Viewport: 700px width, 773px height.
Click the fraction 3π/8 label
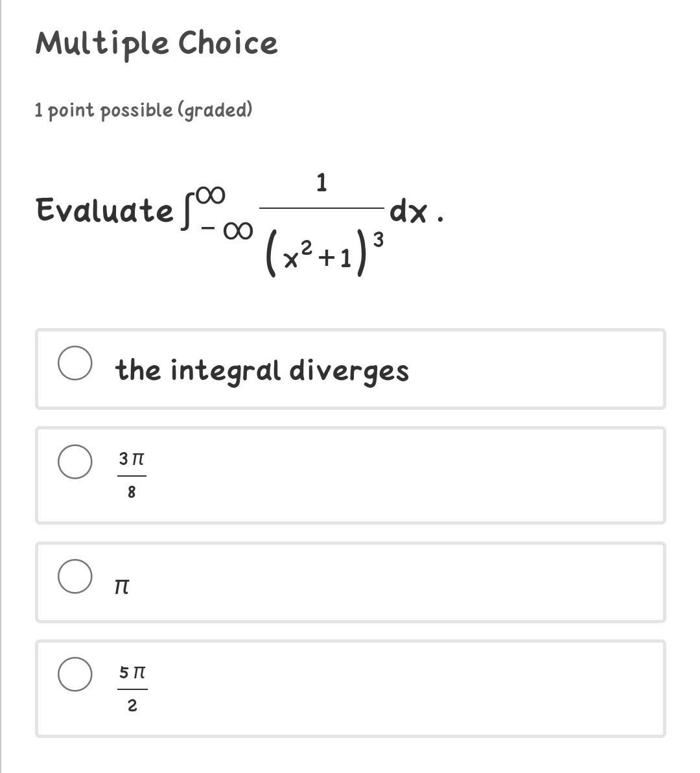(132, 474)
